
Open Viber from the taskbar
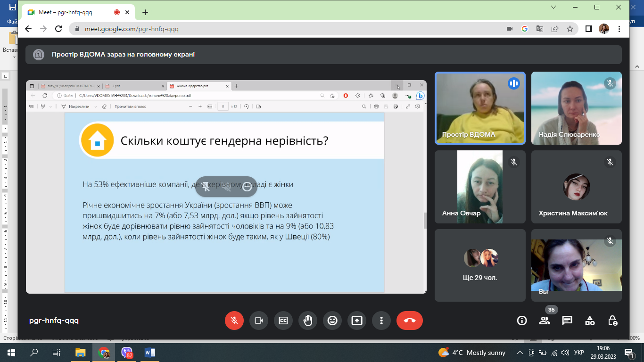(127, 353)
